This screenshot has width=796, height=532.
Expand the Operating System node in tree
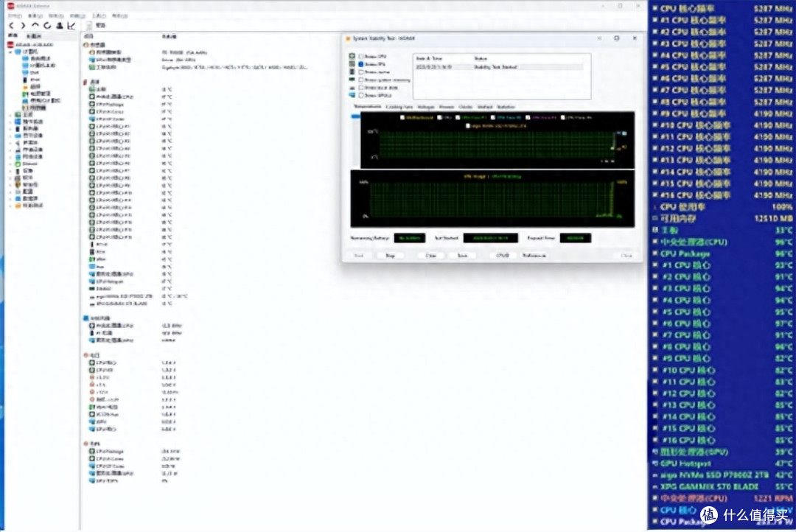(x=10, y=122)
